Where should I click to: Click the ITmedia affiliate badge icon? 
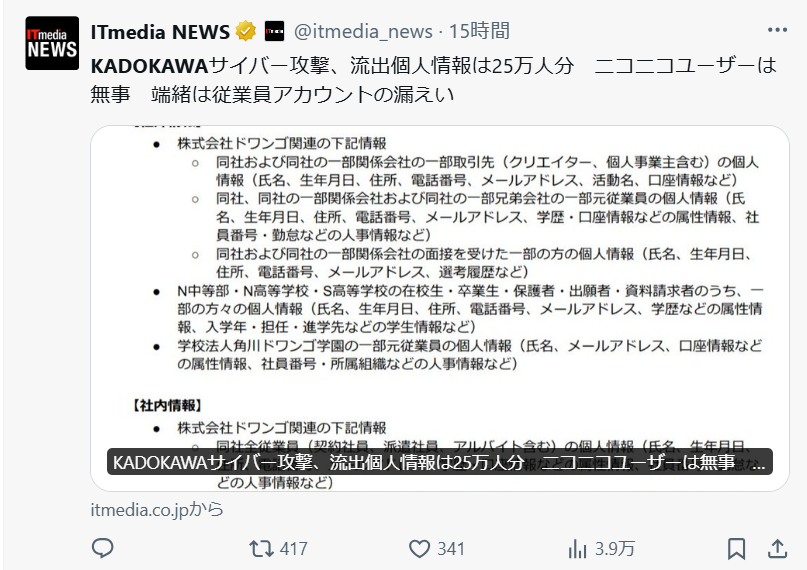[274, 31]
